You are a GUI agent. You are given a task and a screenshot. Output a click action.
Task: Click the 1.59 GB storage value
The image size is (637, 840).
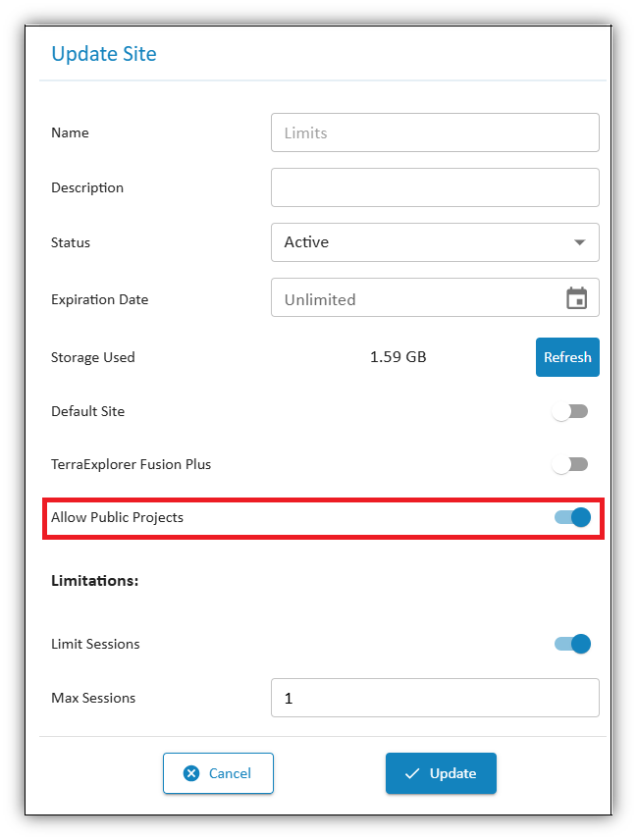[x=398, y=357]
